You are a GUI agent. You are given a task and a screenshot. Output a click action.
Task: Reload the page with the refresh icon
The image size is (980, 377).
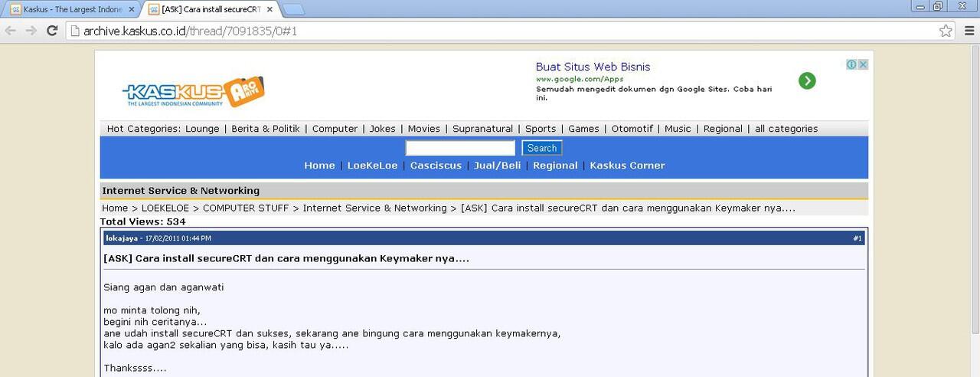click(x=52, y=31)
